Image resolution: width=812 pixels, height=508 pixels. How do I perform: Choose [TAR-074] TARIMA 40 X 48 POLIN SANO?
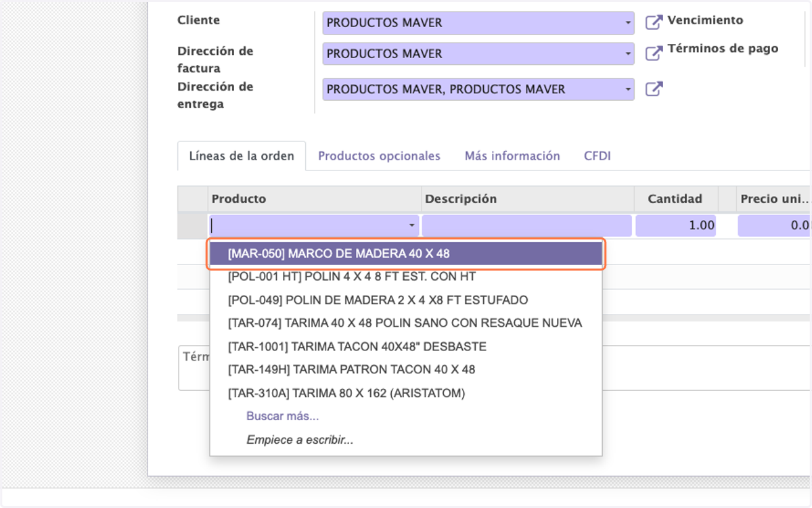[406, 323]
